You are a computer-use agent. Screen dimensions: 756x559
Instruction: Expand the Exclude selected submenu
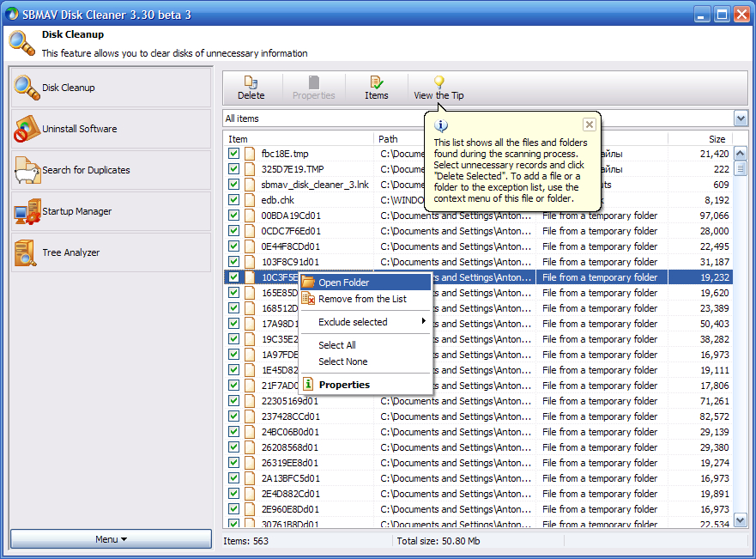click(x=365, y=322)
